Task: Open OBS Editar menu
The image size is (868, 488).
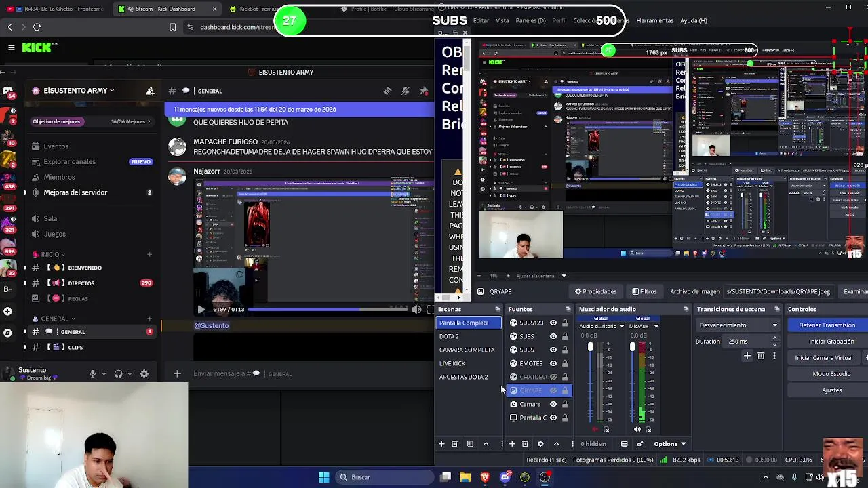Action: pyautogui.click(x=481, y=20)
